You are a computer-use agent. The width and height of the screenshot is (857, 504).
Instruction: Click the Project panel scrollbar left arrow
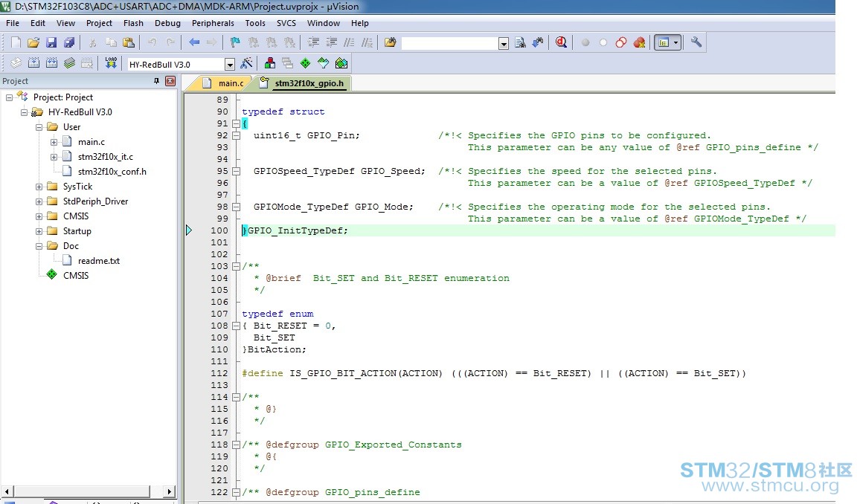[7, 491]
